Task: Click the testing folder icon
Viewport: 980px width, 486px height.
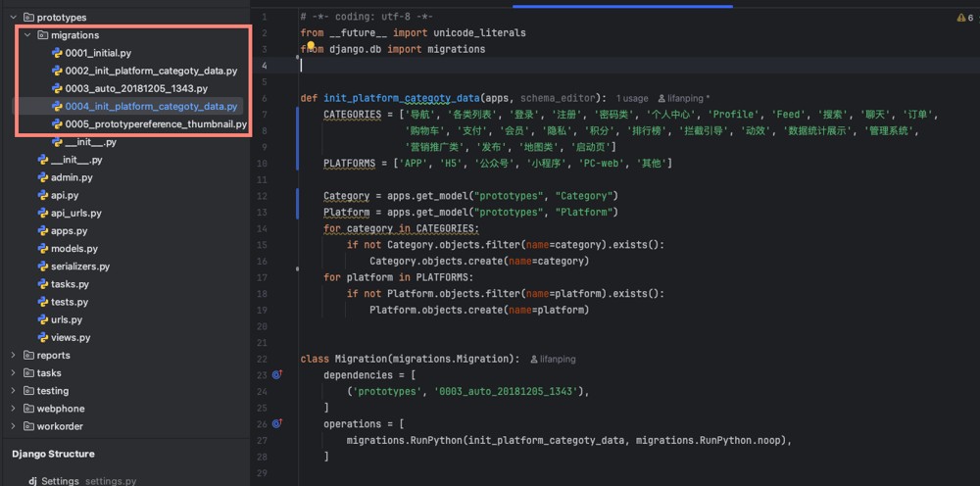Action: 28,391
